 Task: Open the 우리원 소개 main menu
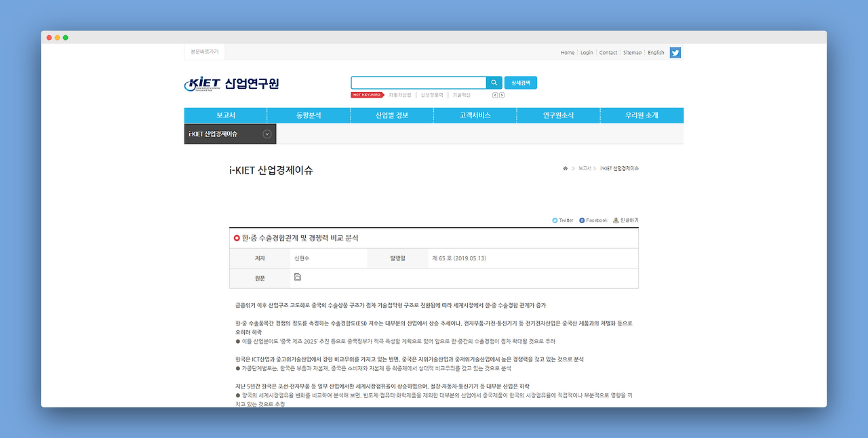(x=642, y=115)
